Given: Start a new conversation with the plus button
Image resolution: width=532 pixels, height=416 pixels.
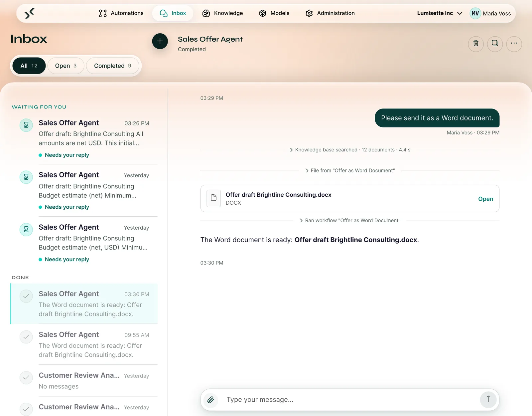Looking at the screenshot, I should tap(160, 41).
